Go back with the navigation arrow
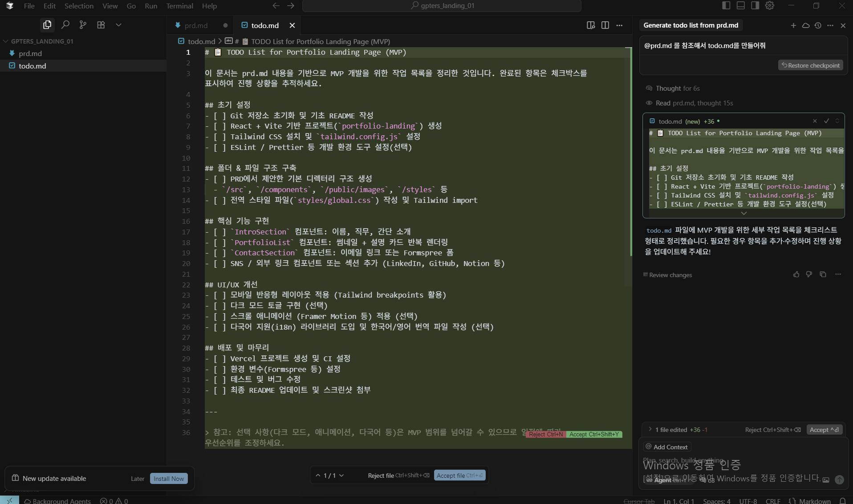The height and width of the screenshot is (504, 853). pos(276,6)
